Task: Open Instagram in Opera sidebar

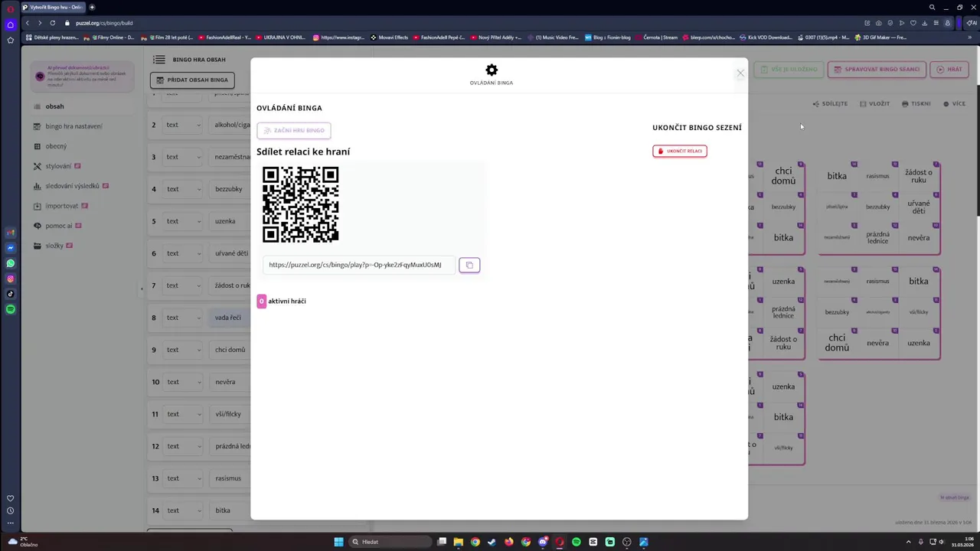Action: click(x=10, y=279)
